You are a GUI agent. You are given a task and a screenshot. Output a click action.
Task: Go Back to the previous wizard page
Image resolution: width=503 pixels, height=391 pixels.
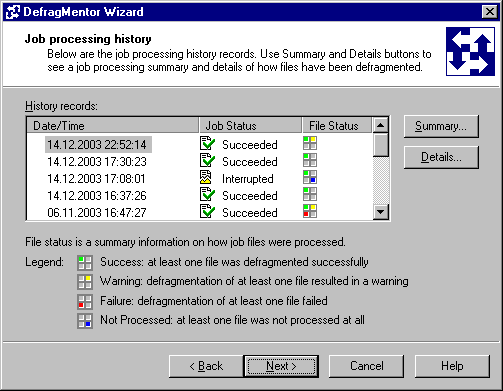click(x=206, y=366)
